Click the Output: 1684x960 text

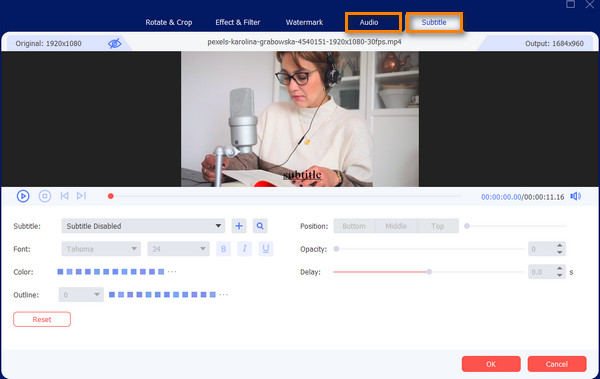point(554,43)
